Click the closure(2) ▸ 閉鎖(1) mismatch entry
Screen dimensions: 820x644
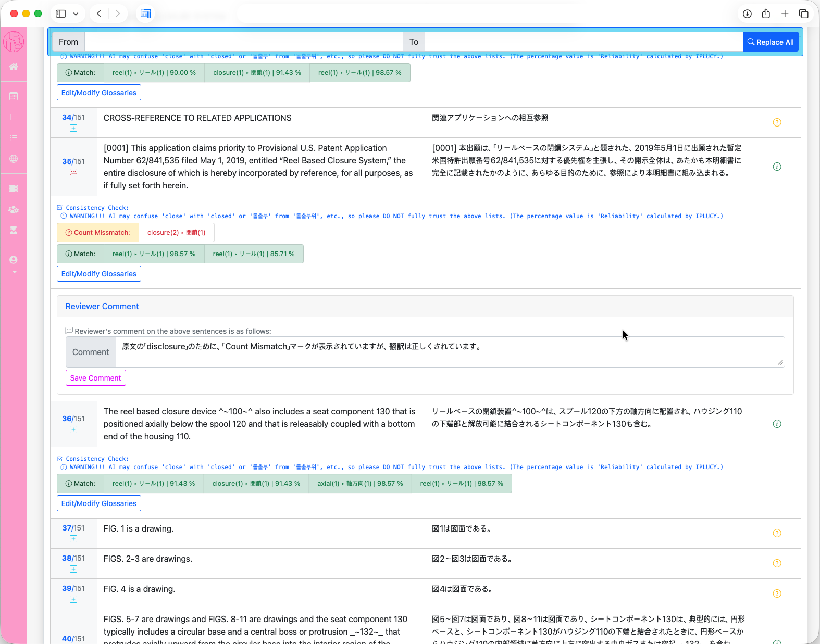click(177, 233)
